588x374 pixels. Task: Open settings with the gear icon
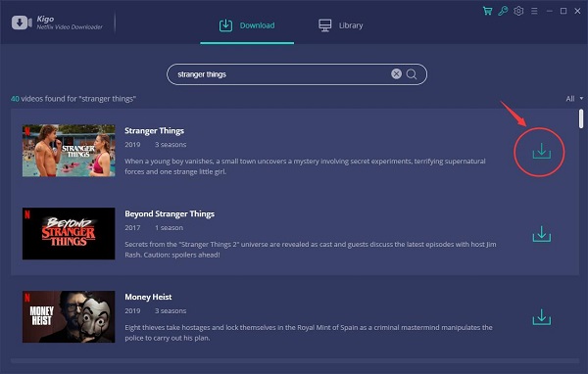(x=518, y=11)
